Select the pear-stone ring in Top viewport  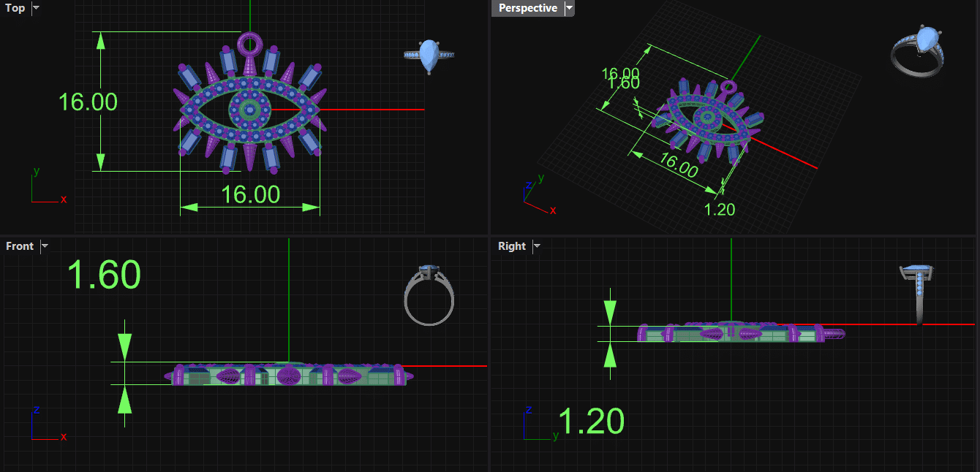(x=429, y=56)
